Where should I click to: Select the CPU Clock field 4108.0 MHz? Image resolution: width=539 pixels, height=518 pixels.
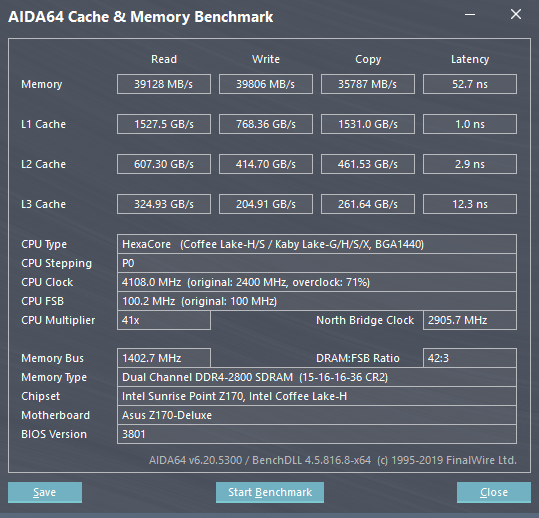click(x=317, y=282)
